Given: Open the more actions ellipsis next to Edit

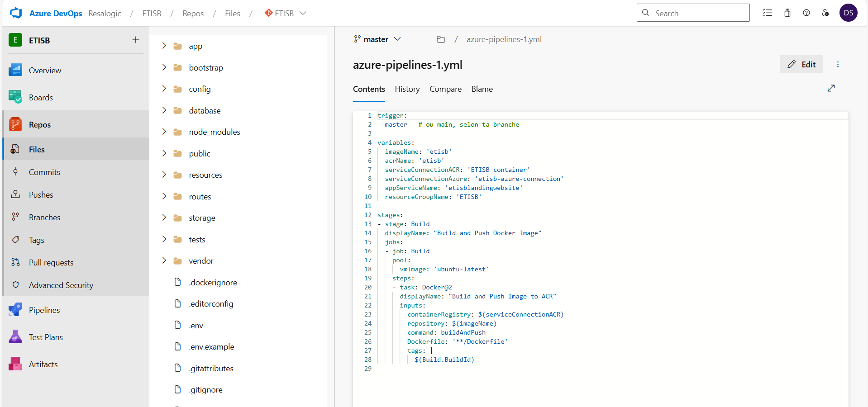Looking at the screenshot, I should pyautogui.click(x=838, y=64).
